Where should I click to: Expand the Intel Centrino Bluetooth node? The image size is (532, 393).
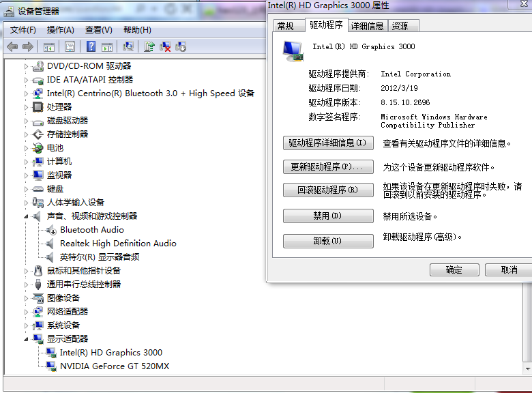coord(26,93)
